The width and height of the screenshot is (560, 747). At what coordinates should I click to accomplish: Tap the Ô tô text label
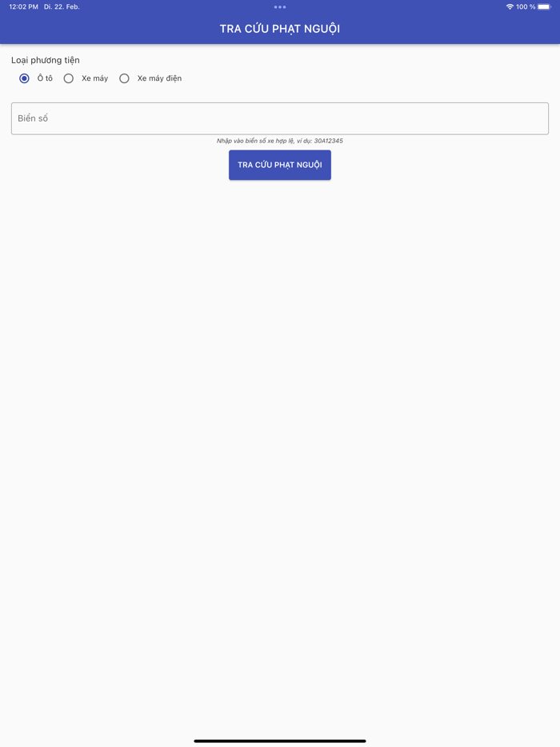click(46, 78)
